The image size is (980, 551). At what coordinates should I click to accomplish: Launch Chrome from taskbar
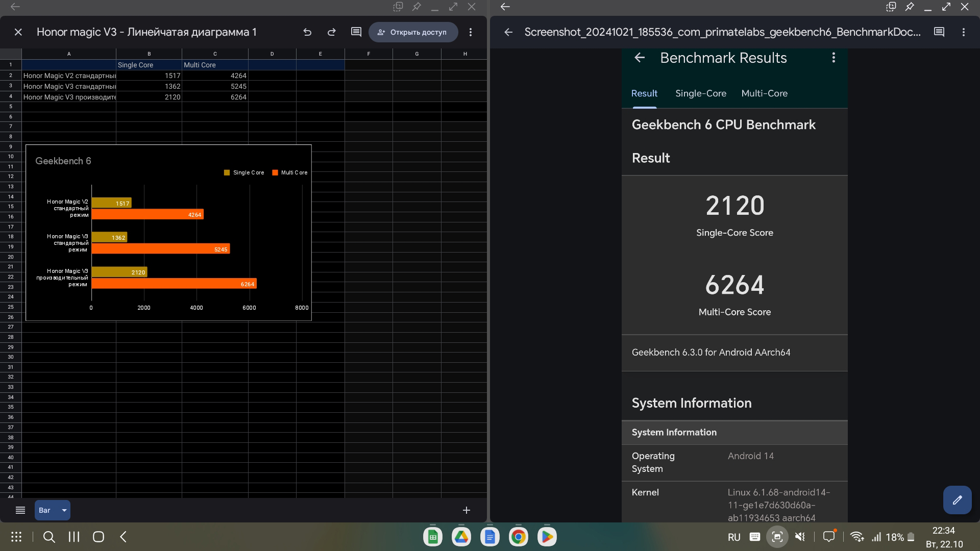click(519, 537)
